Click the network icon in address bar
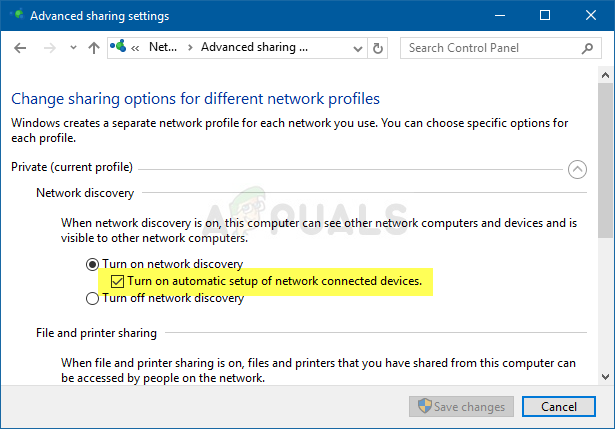 point(121,47)
